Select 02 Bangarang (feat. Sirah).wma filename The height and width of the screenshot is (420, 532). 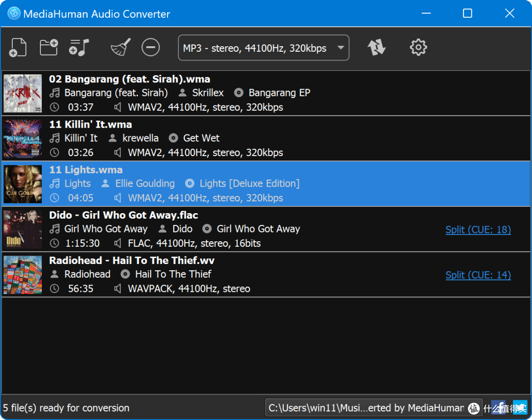tap(130, 79)
